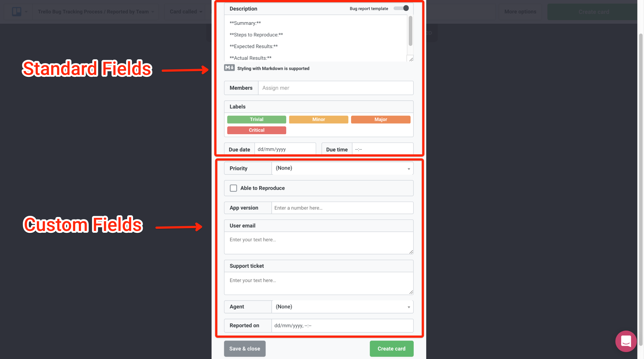Click the description box scrollbar
644x359 pixels.
410,31
